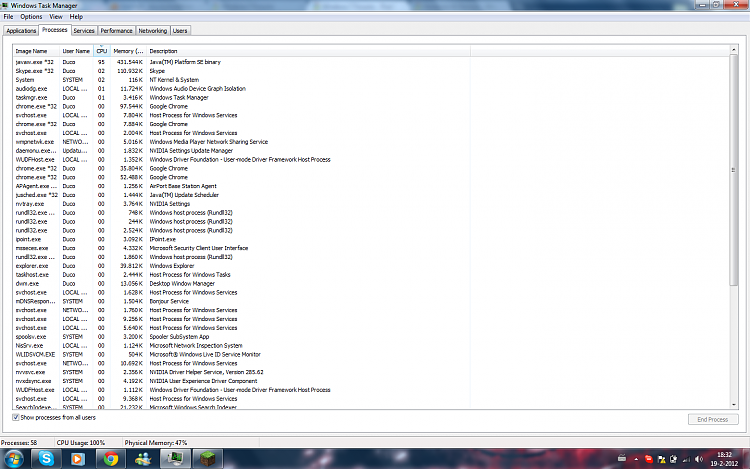Open the Minecraft grass block taskbar icon
This screenshot has height=469, width=750.
(x=208, y=459)
